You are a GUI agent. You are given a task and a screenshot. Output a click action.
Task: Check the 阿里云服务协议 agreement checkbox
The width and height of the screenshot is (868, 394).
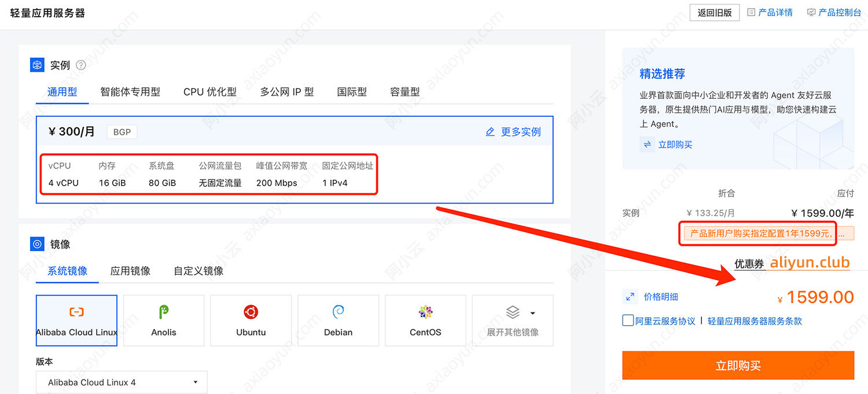click(x=628, y=321)
